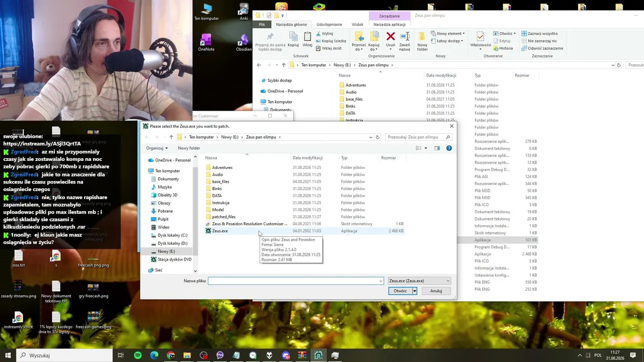The height and width of the screenshot is (362, 644).
Task: Open Spotify from the taskbar
Action: tap(138, 355)
